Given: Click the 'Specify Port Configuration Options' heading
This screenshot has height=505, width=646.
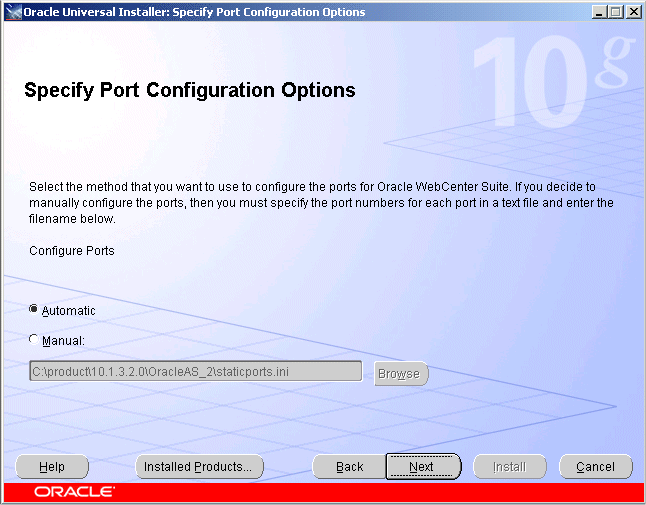Looking at the screenshot, I should [x=190, y=90].
